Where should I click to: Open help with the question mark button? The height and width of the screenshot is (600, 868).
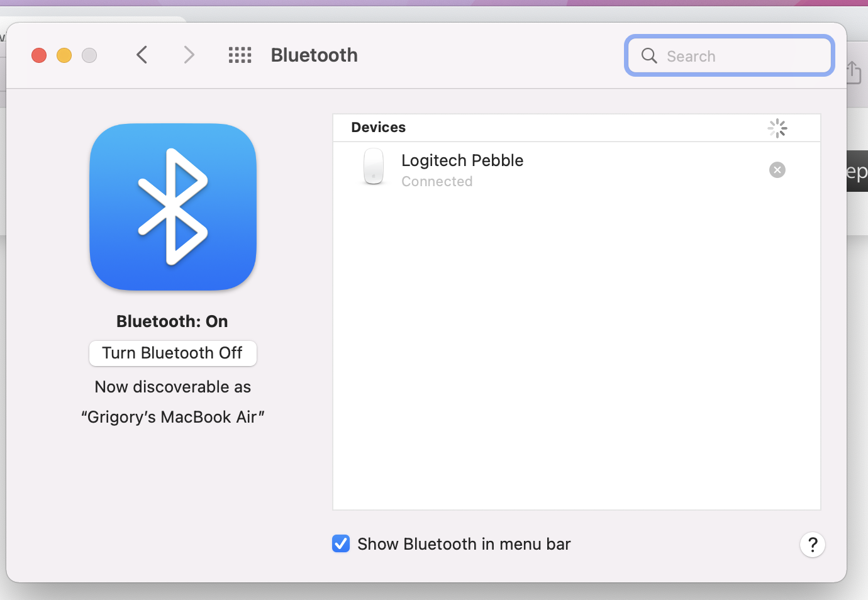813,545
